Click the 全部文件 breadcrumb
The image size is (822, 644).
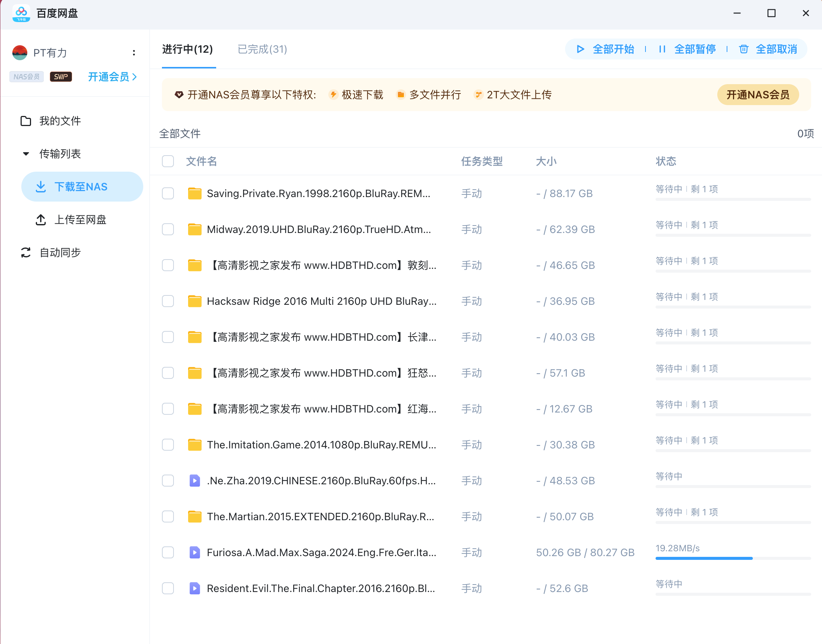click(180, 134)
